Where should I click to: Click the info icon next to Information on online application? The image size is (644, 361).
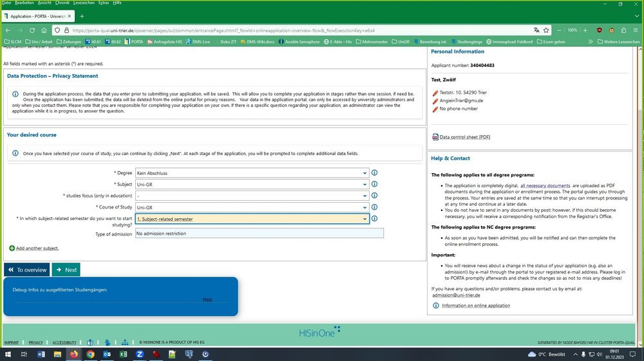pyautogui.click(x=435, y=306)
